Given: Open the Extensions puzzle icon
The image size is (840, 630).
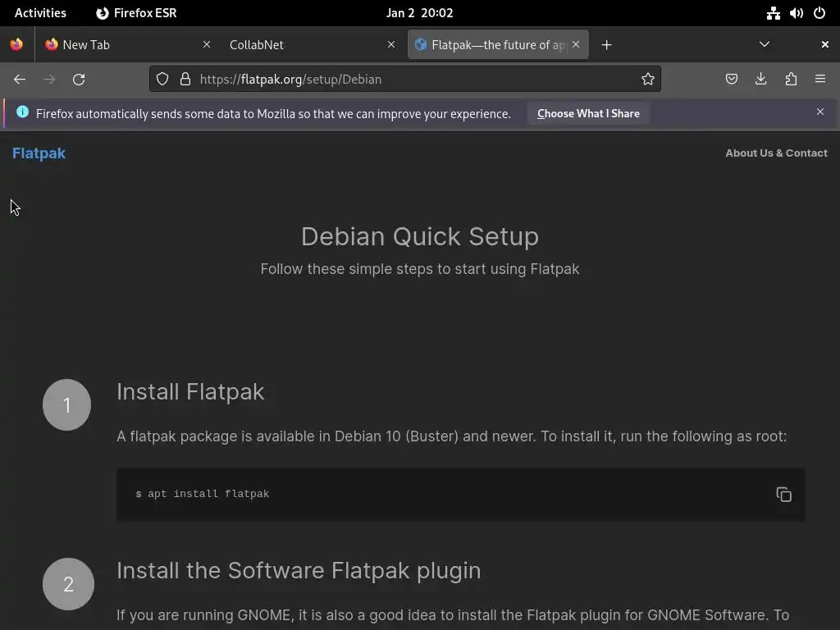Looking at the screenshot, I should pyautogui.click(x=791, y=79).
